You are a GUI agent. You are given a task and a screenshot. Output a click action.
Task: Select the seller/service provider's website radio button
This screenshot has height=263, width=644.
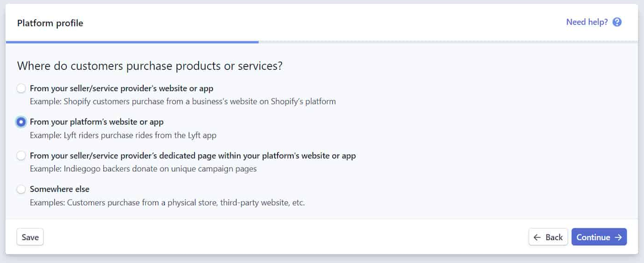tap(21, 88)
